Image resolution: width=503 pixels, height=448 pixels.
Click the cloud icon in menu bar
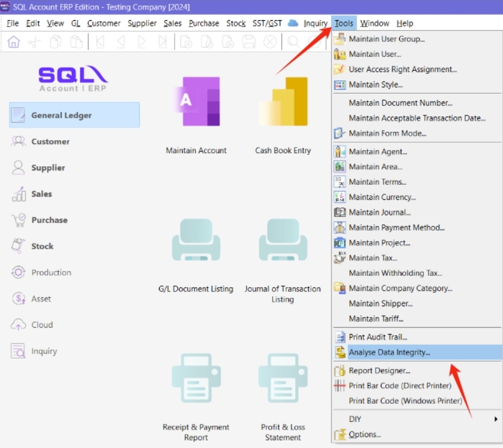tap(293, 23)
